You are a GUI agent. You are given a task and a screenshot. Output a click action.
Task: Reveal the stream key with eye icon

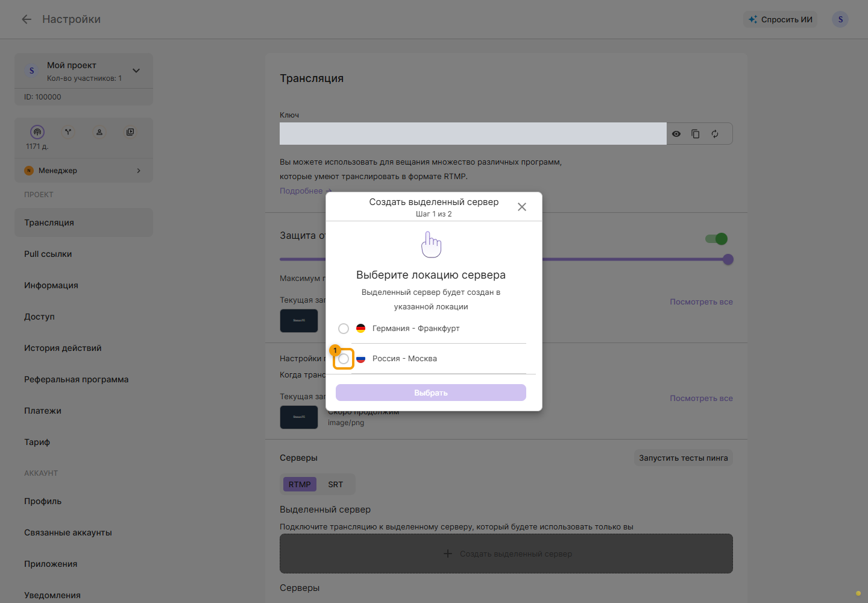click(676, 134)
